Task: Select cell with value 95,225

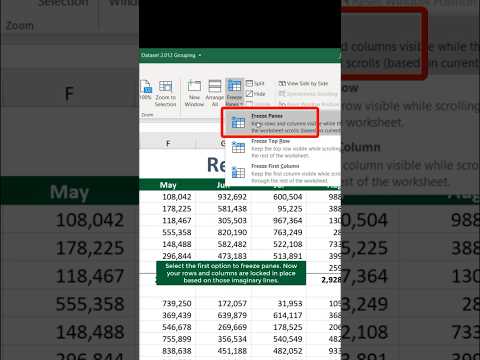Action: [x=280, y=209]
